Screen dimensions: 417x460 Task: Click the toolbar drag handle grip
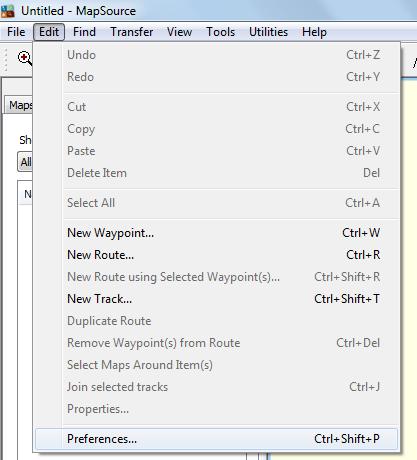[6, 60]
